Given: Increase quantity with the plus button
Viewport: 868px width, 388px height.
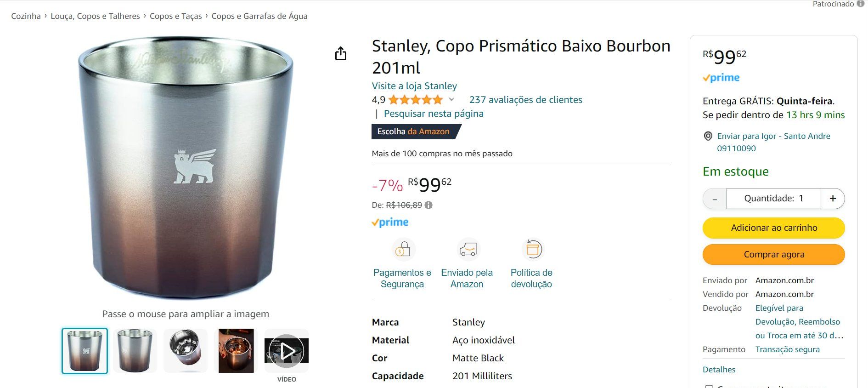Looking at the screenshot, I should coord(833,199).
